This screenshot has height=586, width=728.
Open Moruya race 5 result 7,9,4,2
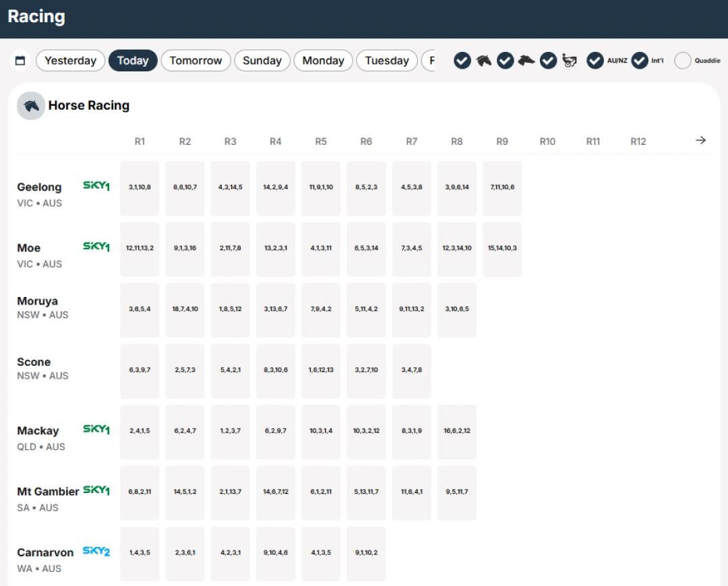(x=321, y=310)
